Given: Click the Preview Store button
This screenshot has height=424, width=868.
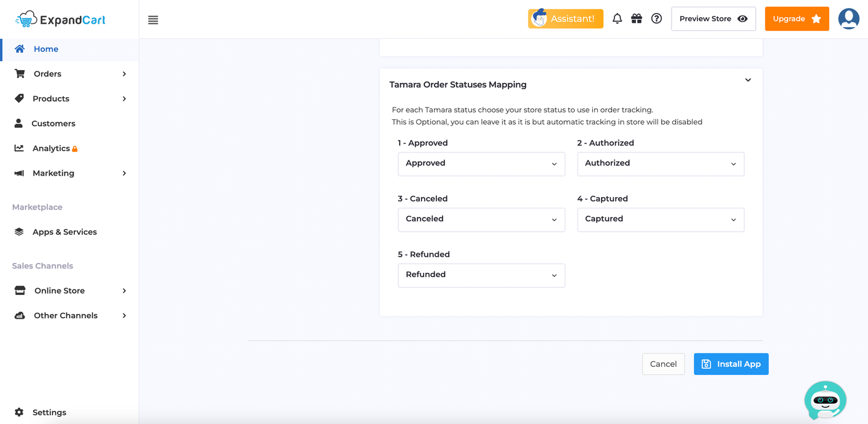Looking at the screenshot, I should (x=713, y=19).
